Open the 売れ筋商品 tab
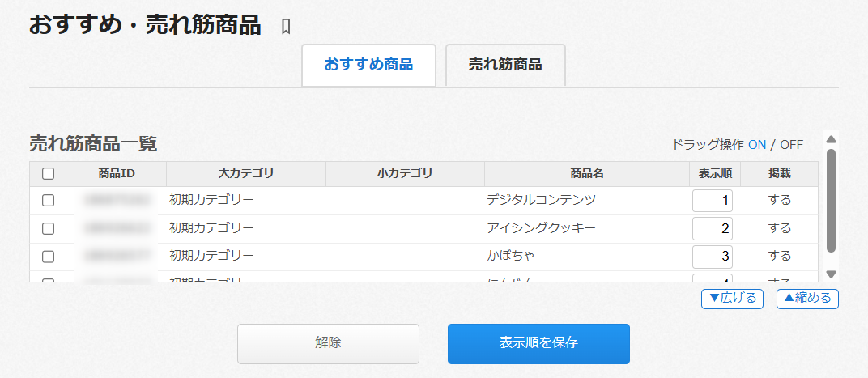 pyautogui.click(x=505, y=65)
